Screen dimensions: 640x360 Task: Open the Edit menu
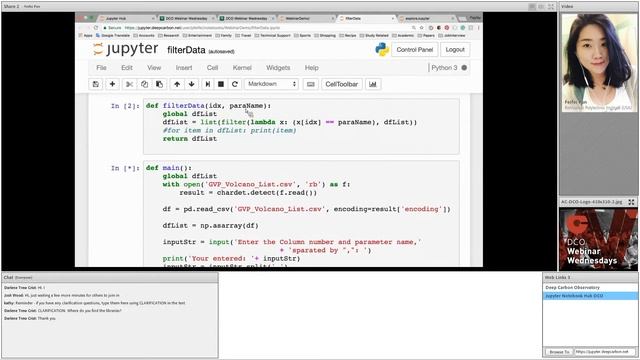click(x=127, y=68)
